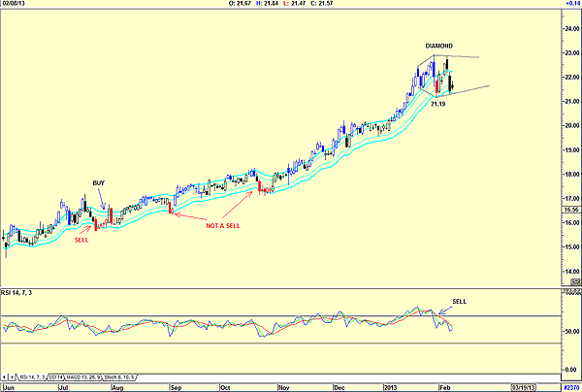Click the 16.56 price marker on axis
This screenshot has height=392, width=582.
[x=570, y=209]
